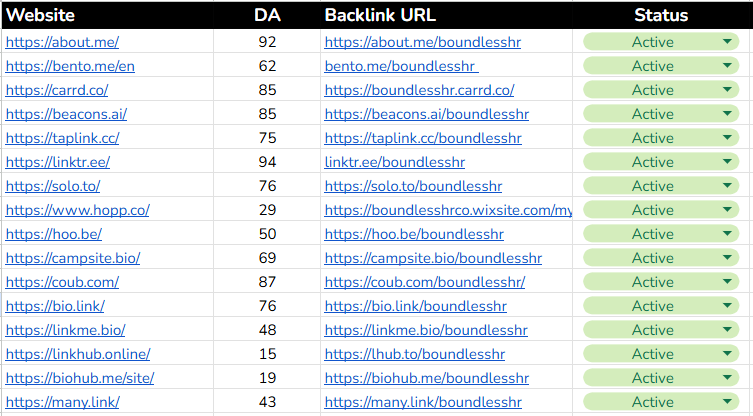Viewport: 753px width, 416px height.
Task: Select the DA cell showing 94
Action: (x=267, y=162)
